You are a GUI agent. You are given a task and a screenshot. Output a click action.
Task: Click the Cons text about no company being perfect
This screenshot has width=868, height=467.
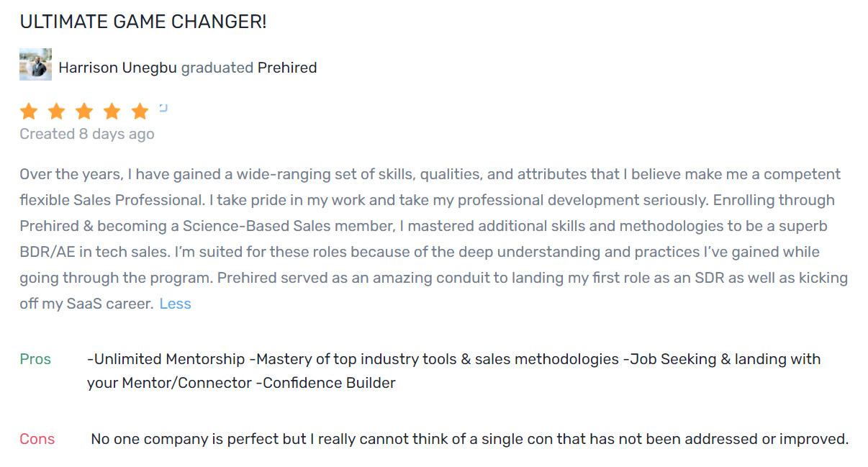click(x=469, y=439)
